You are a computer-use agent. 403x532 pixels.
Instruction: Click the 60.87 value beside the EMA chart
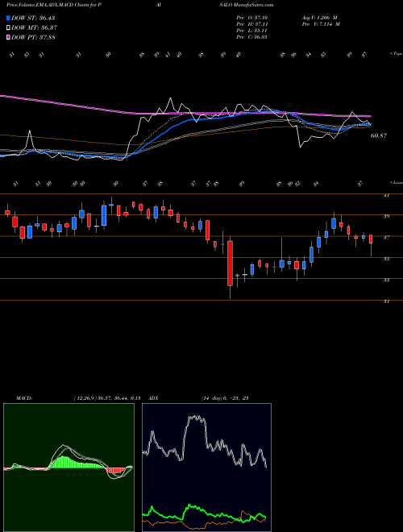point(379,135)
